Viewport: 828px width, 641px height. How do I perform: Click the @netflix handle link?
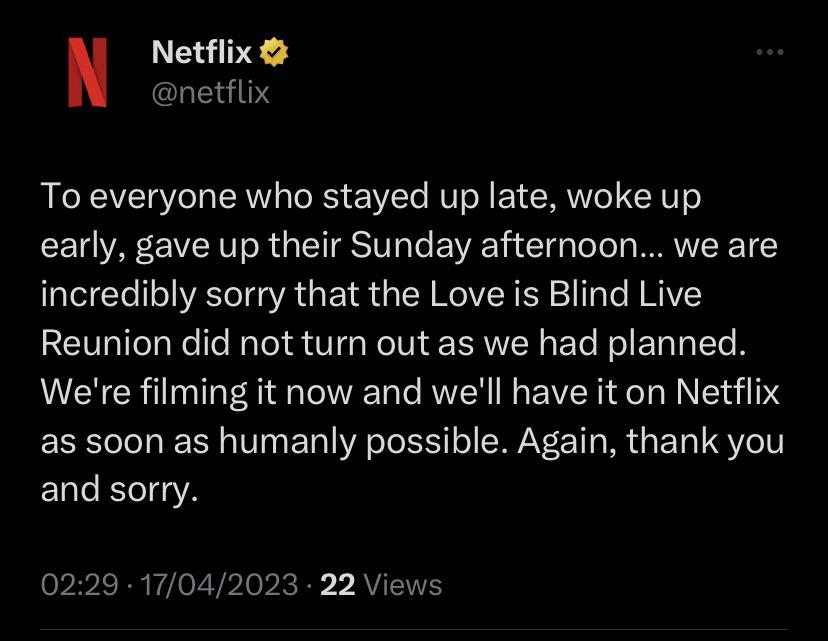click(x=209, y=92)
